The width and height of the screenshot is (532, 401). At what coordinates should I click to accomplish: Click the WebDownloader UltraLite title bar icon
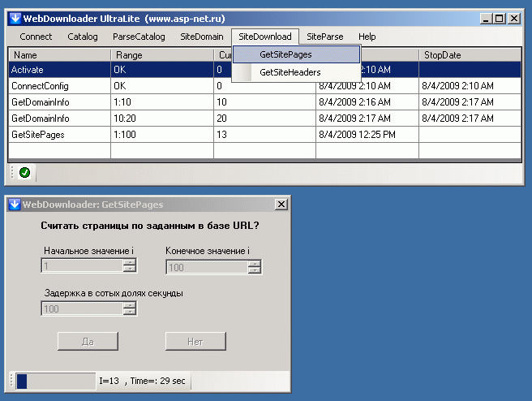pos(15,19)
